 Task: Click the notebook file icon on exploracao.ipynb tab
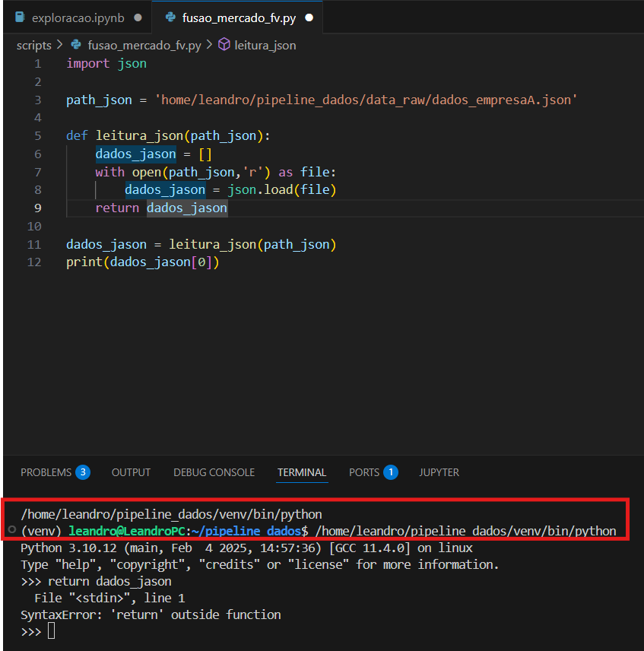click(20, 17)
